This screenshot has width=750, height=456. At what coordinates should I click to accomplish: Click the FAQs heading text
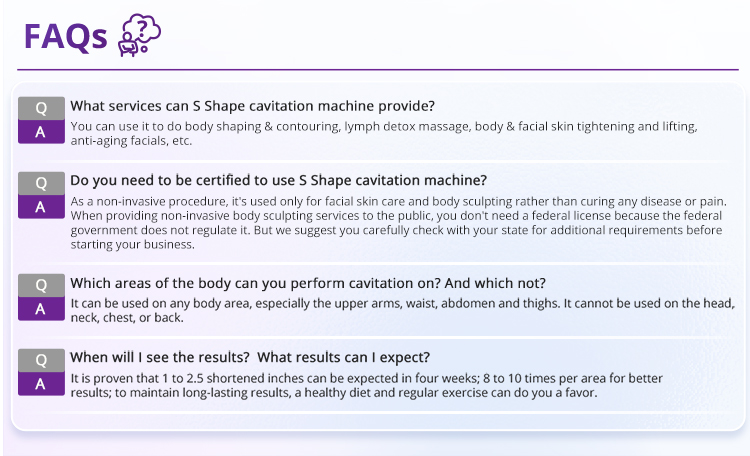click(66, 36)
